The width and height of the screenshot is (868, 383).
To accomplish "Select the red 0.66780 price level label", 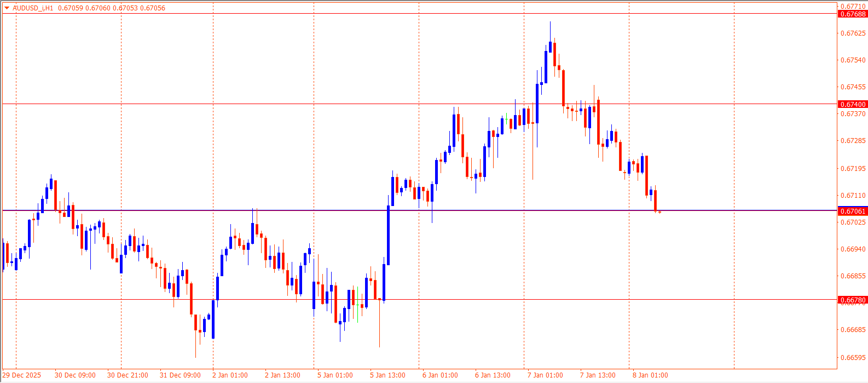I will 853,300.
